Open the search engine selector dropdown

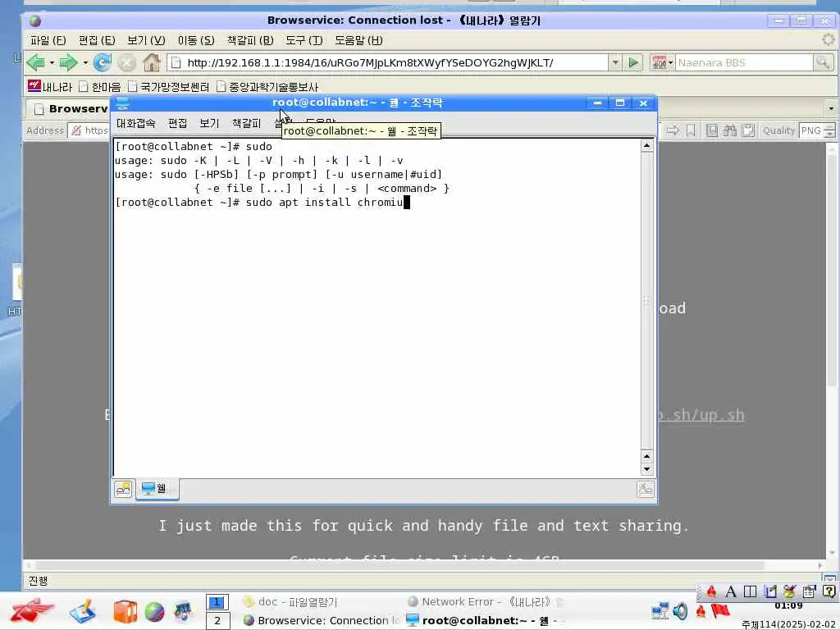662,62
